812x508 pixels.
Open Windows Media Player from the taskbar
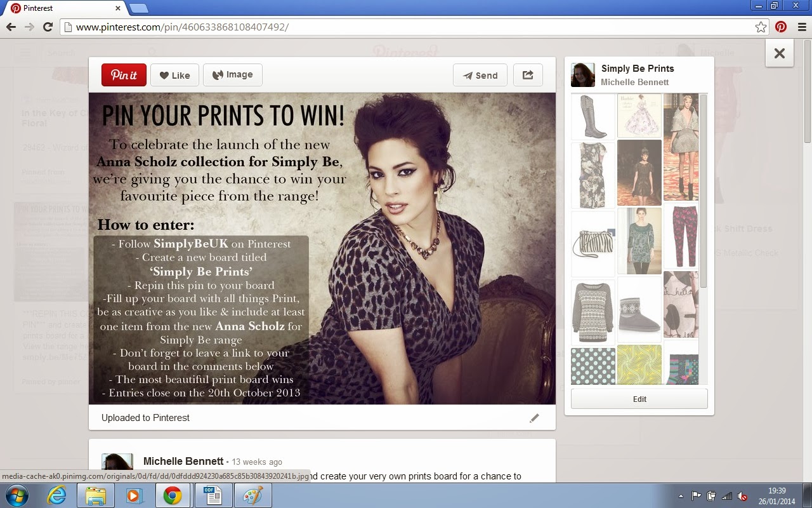134,495
